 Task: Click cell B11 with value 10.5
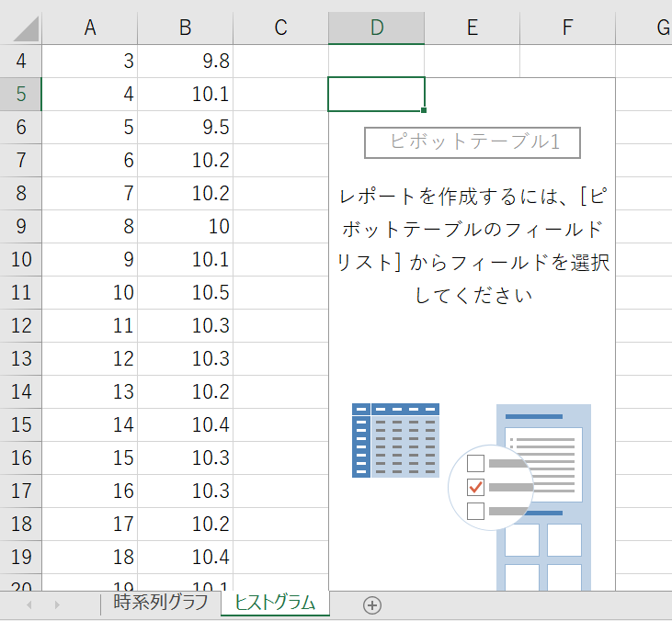tap(185, 292)
